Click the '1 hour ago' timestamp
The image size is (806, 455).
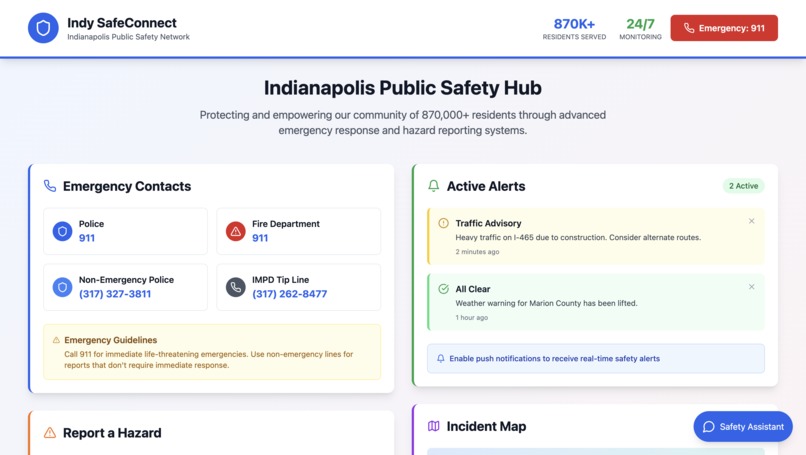[x=471, y=318]
